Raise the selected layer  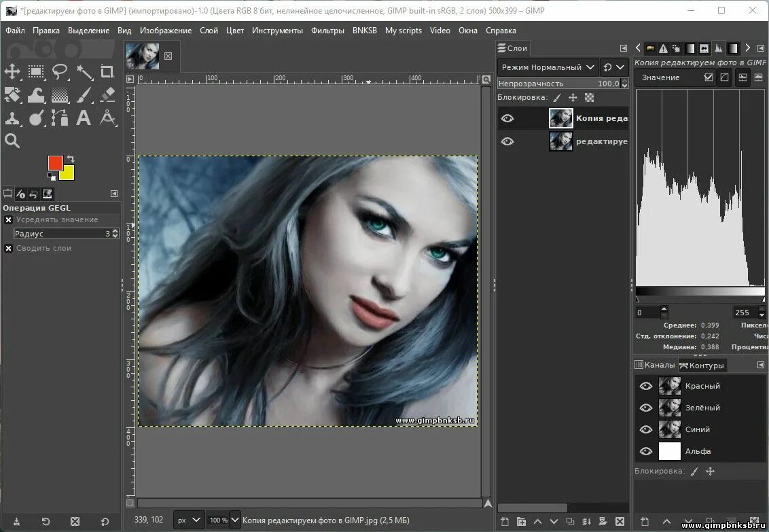tap(537, 522)
